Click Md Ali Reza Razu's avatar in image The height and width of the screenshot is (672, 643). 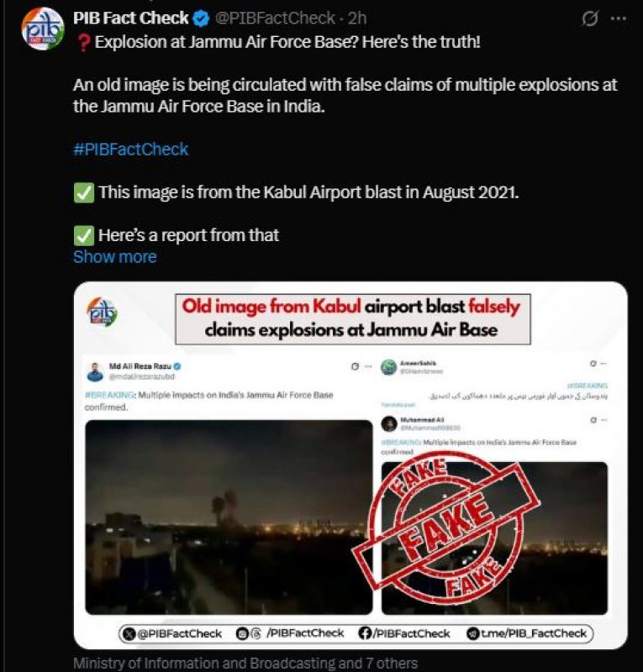click(95, 371)
